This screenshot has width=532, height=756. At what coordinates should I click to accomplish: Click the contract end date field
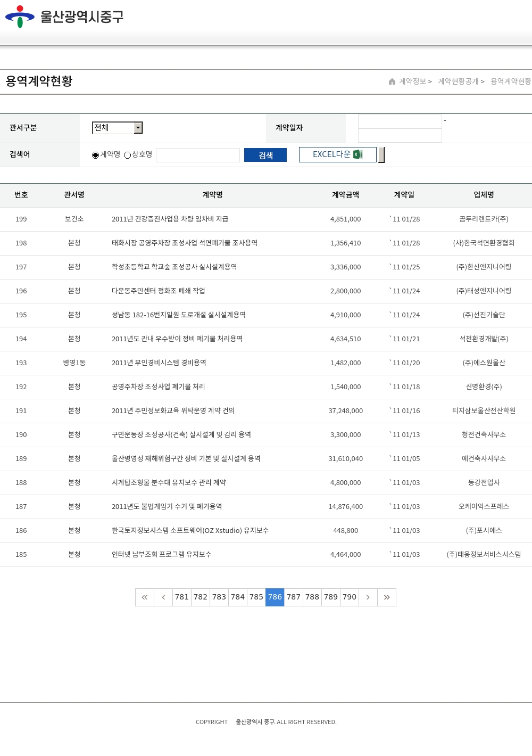400,136
